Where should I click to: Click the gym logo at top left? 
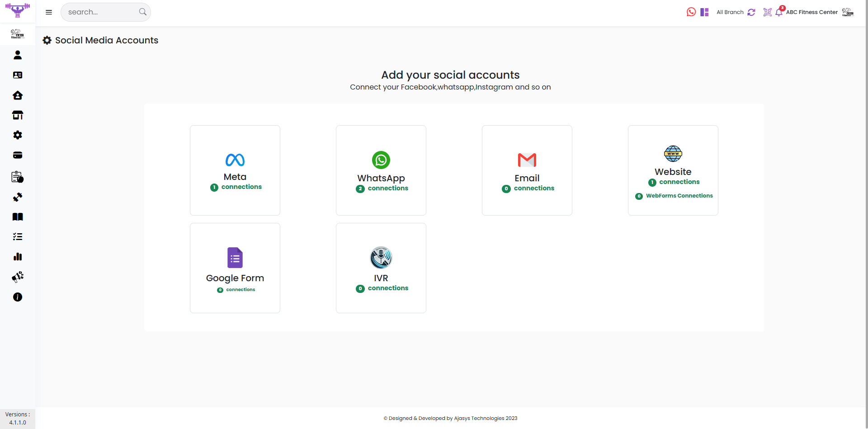(x=18, y=10)
